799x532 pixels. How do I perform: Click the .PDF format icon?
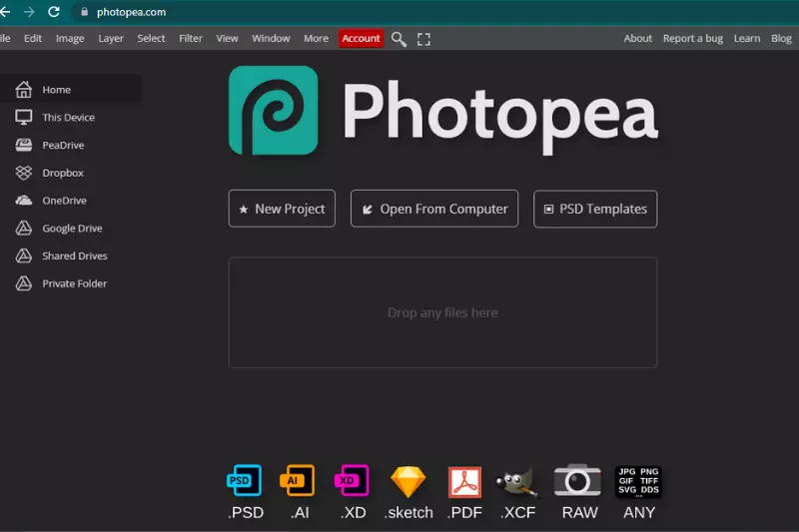coord(464,482)
